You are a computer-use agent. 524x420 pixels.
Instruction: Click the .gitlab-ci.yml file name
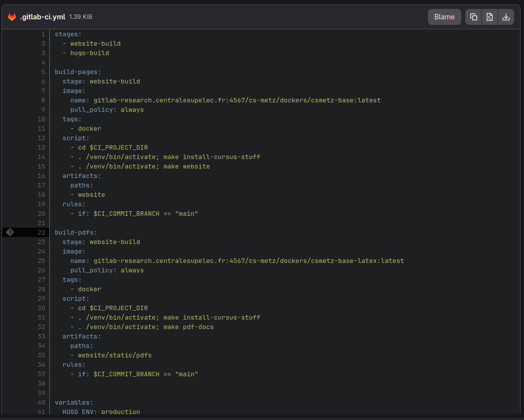point(42,17)
